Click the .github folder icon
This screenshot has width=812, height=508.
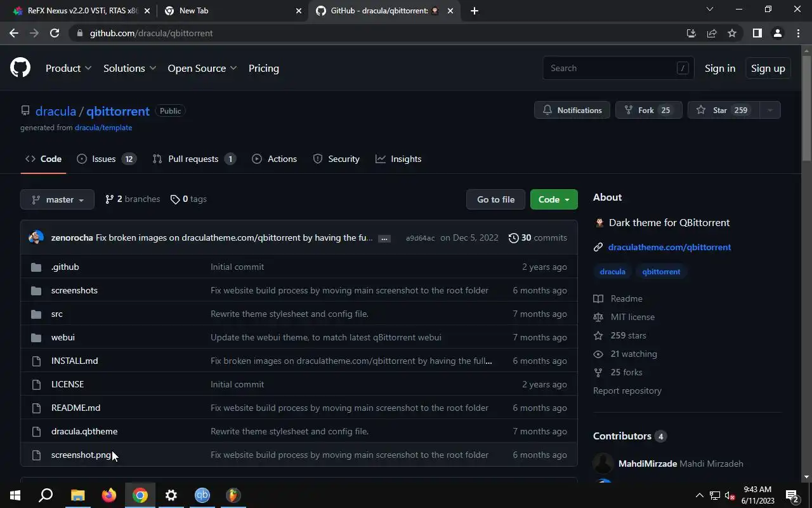[36, 267]
